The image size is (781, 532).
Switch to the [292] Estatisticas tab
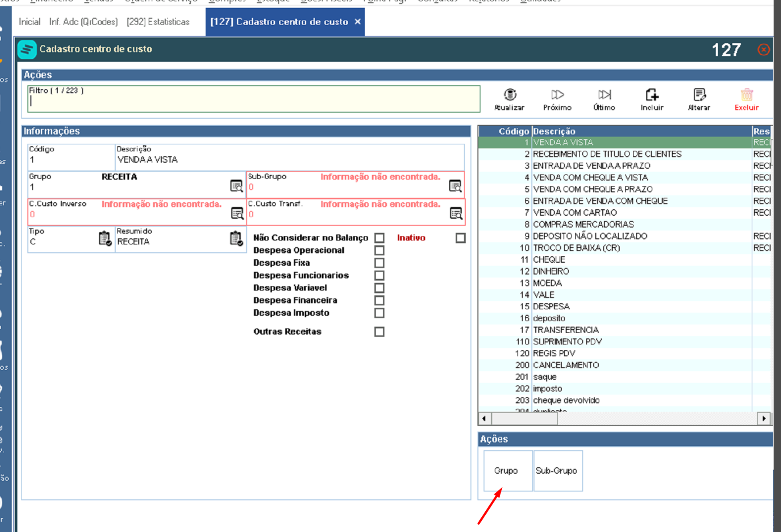click(158, 22)
